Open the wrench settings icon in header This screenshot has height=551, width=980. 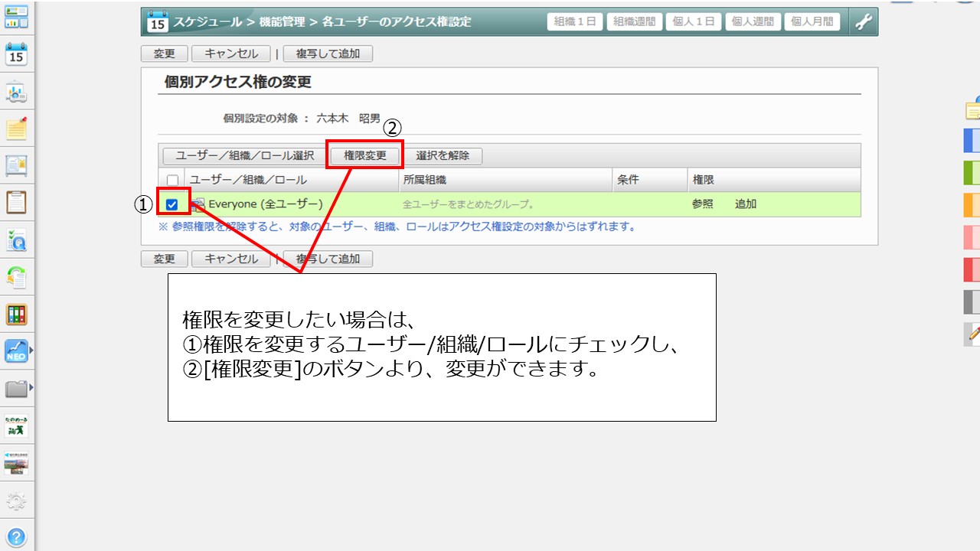864,21
